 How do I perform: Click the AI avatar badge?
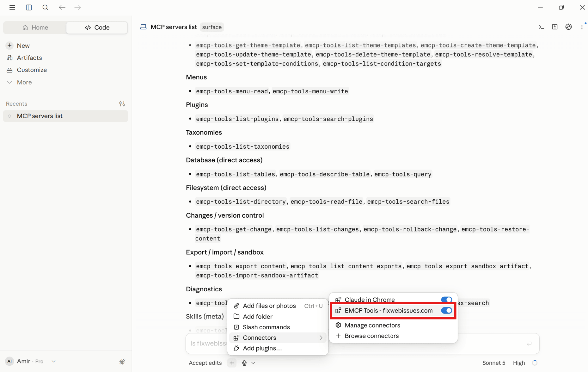tap(10, 361)
